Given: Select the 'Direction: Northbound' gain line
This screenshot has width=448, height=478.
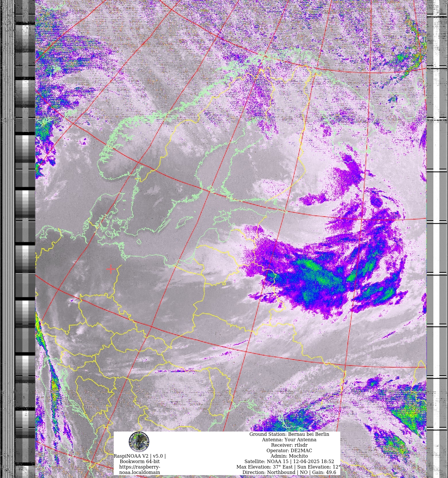Looking at the screenshot, I should pyautogui.click(x=289, y=473).
